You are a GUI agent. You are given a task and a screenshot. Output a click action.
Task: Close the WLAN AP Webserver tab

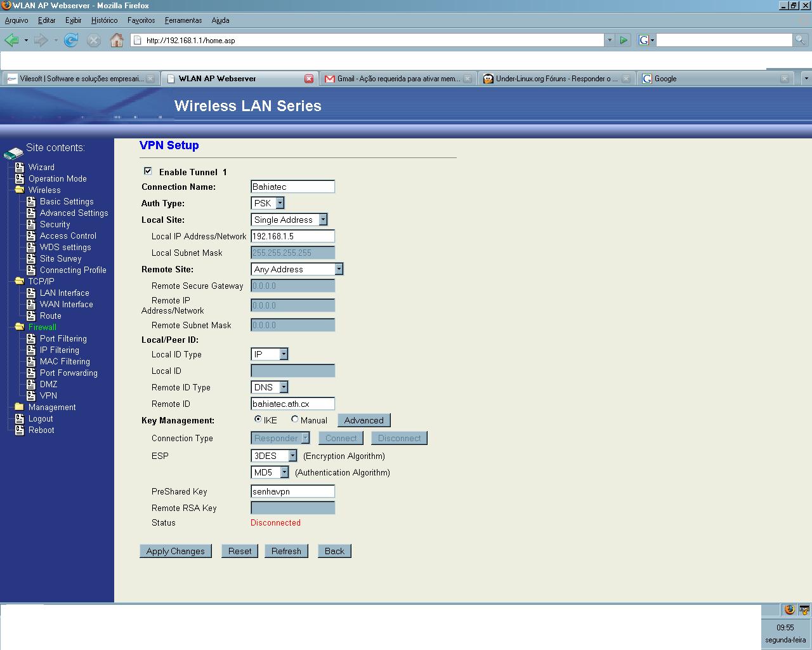pyautogui.click(x=309, y=79)
